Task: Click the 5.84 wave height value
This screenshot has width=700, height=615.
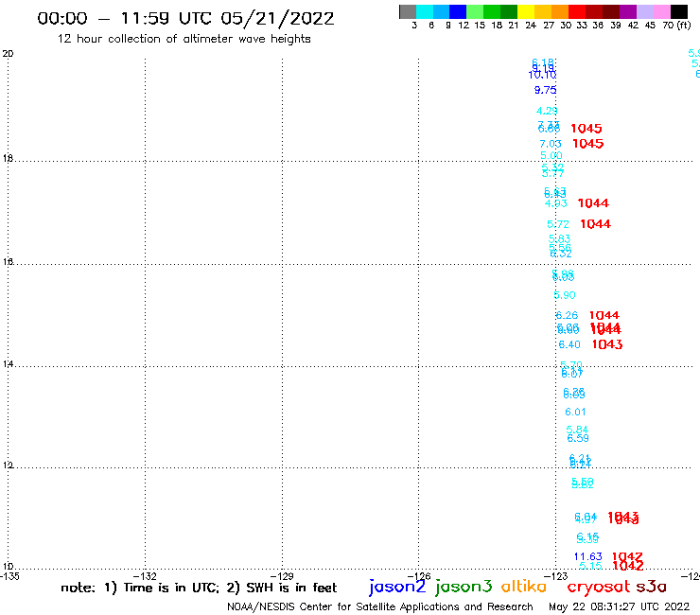Action: click(x=577, y=430)
